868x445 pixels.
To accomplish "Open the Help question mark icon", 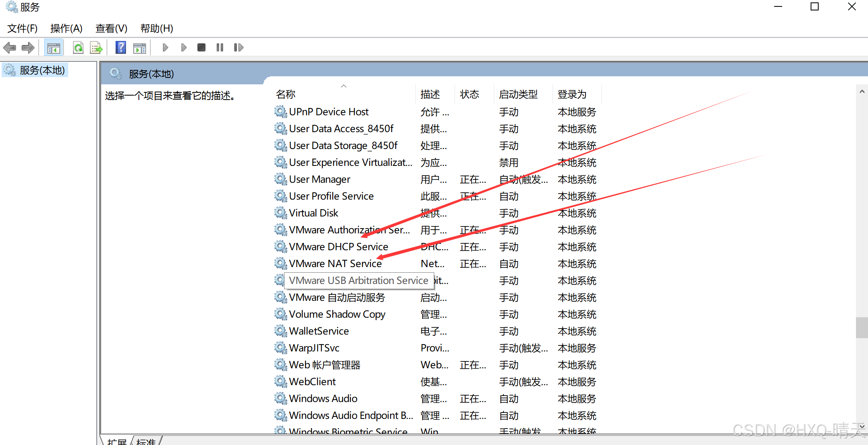I will click(x=120, y=47).
